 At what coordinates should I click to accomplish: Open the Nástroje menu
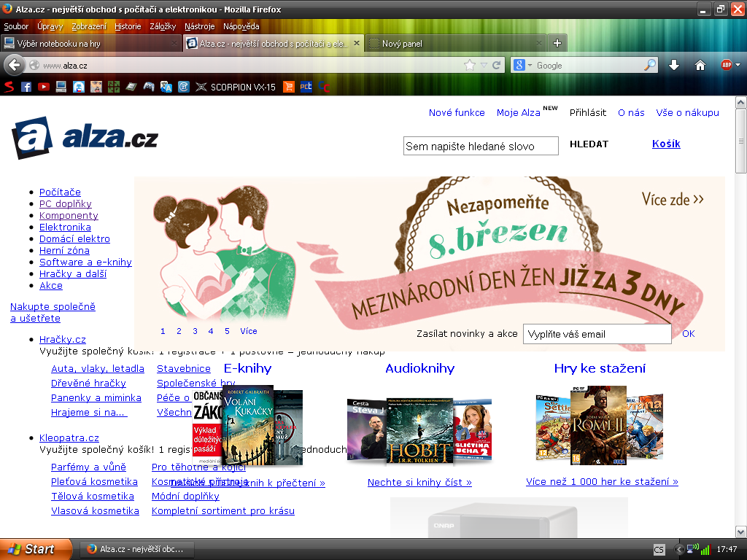pos(200,26)
